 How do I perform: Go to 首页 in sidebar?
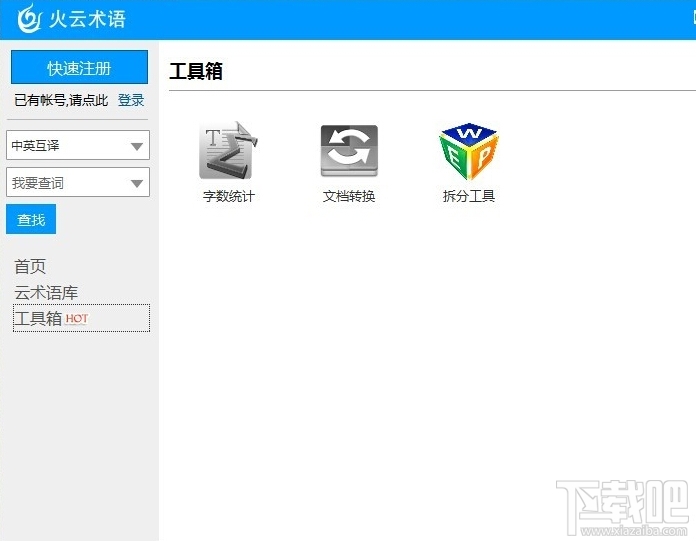coord(30,266)
